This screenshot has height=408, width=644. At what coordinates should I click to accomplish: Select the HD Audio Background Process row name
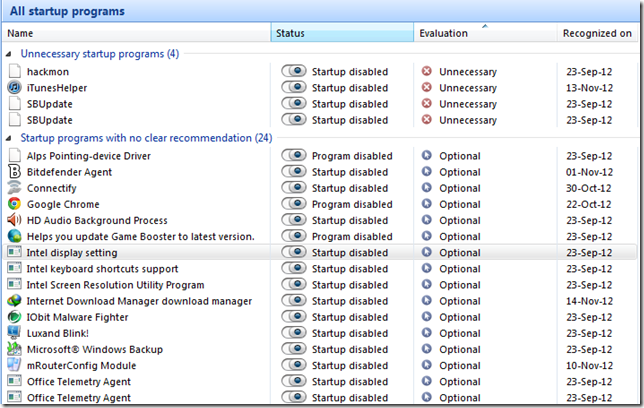[x=97, y=221]
